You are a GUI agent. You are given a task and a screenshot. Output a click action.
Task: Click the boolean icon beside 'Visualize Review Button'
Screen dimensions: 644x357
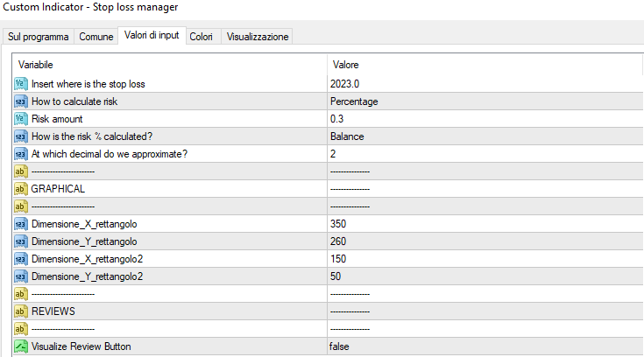21,346
